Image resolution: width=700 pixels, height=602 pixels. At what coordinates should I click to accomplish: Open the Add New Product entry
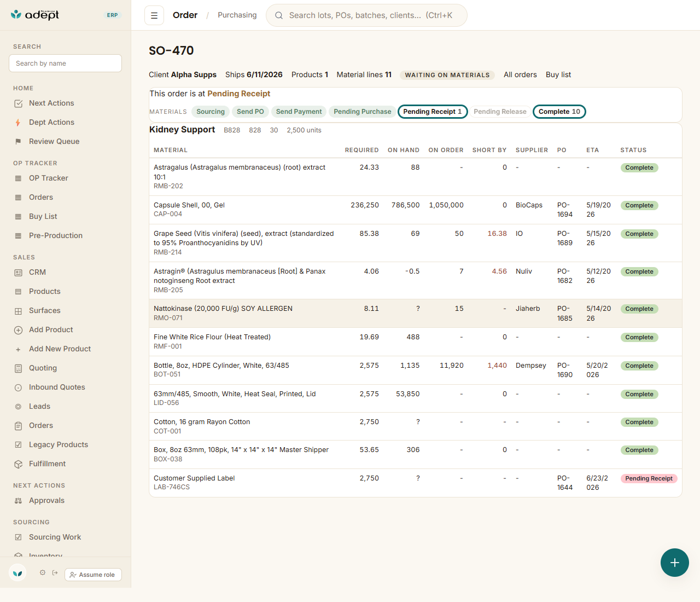click(60, 349)
